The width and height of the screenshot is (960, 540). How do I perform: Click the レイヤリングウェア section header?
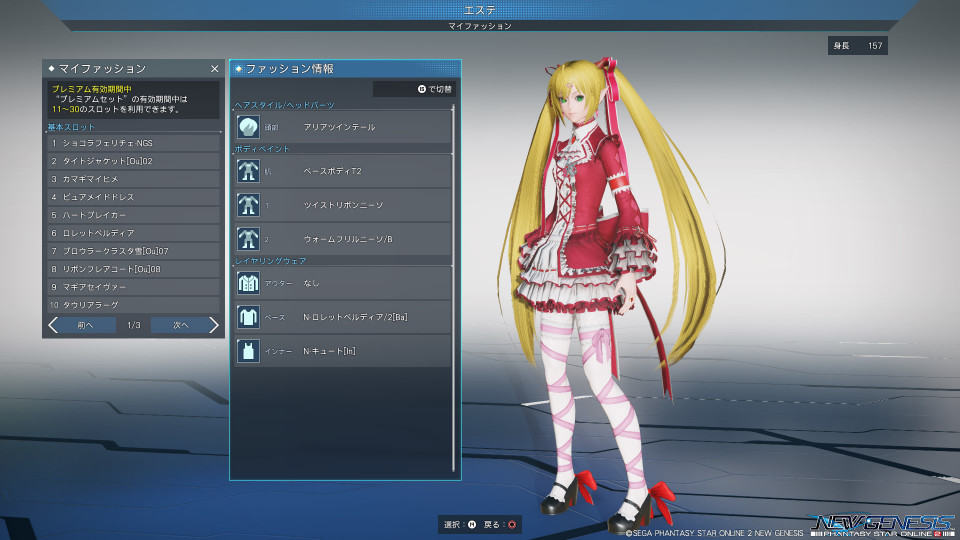tap(271, 261)
